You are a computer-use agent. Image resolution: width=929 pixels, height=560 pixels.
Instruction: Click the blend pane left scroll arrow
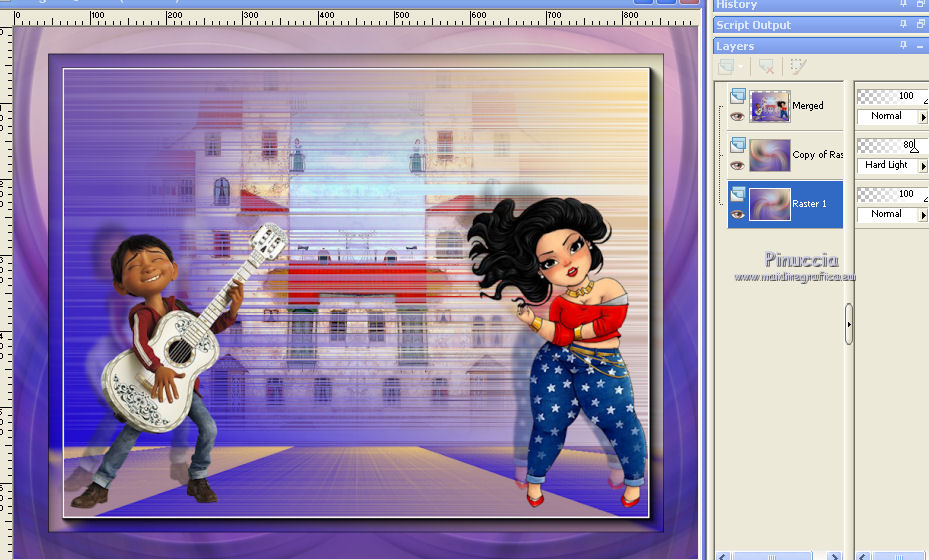click(863, 556)
